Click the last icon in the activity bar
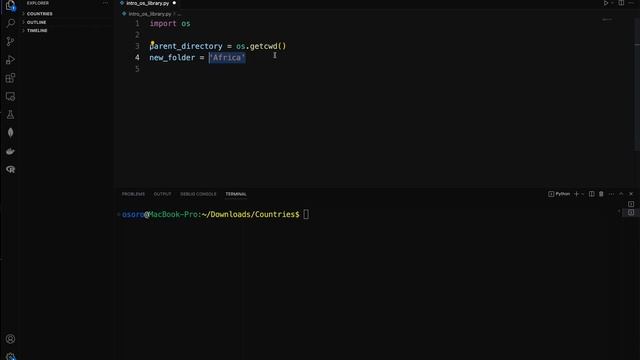 pyautogui.click(x=10, y=169)
